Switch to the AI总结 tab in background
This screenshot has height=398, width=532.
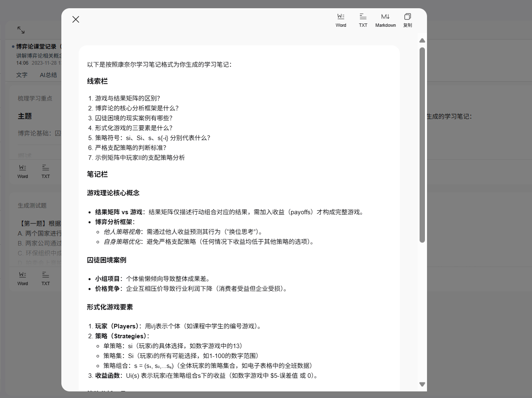[x=48, y=75]
